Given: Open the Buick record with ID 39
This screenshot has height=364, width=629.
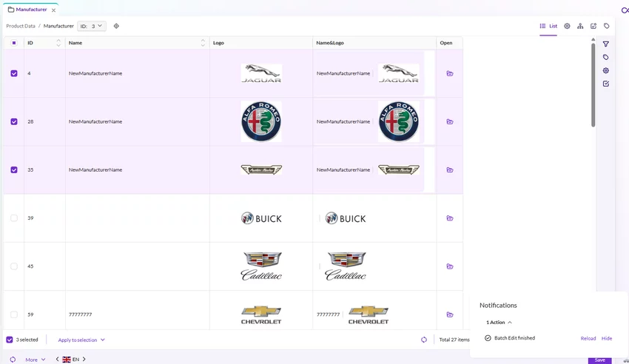Looking at the screenshot, I should click(450, 218).
